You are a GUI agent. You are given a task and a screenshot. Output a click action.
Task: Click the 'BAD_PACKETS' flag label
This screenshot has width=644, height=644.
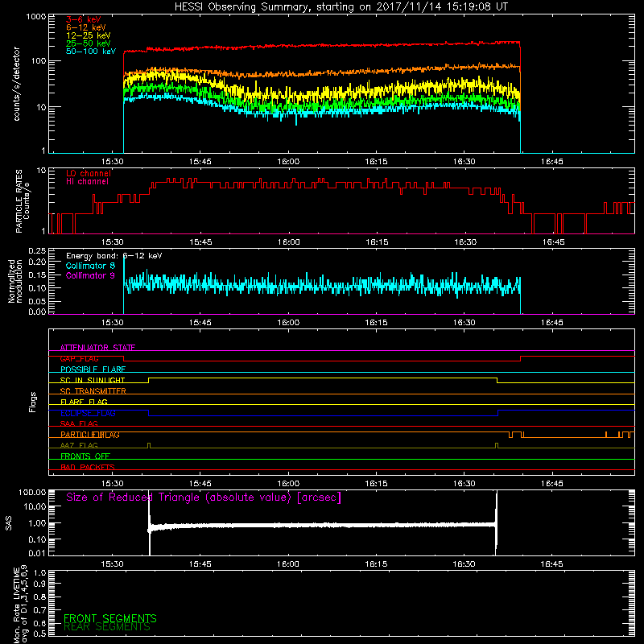88,467
